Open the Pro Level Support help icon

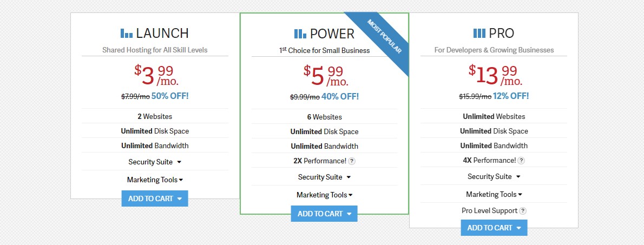[522, 211]
